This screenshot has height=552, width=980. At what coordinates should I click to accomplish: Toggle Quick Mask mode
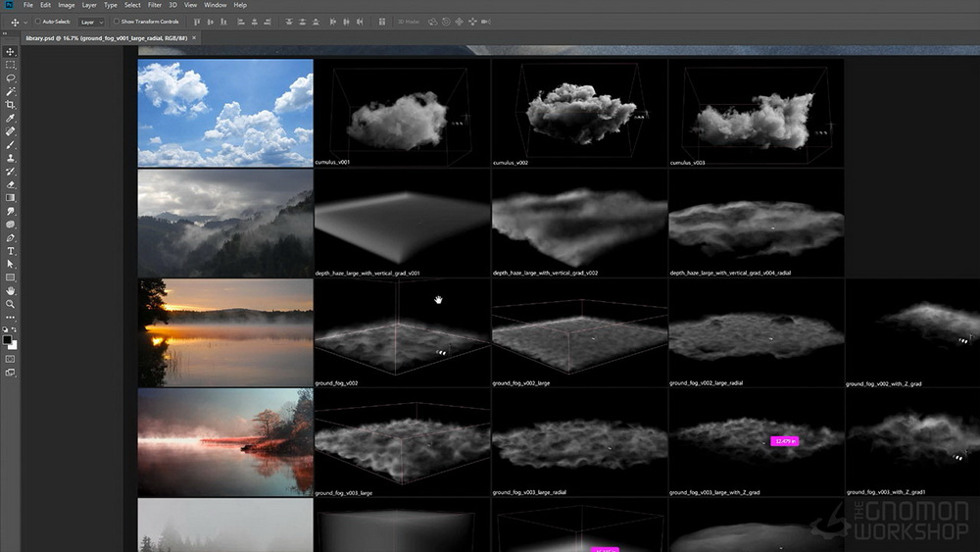pyautogui.click(x=11, y=360)
